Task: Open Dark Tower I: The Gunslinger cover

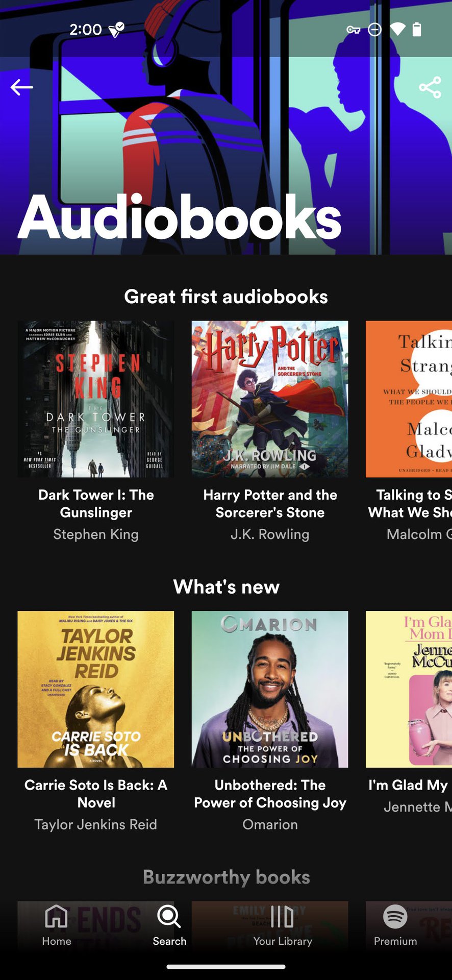Action: (x=96, y=399)
